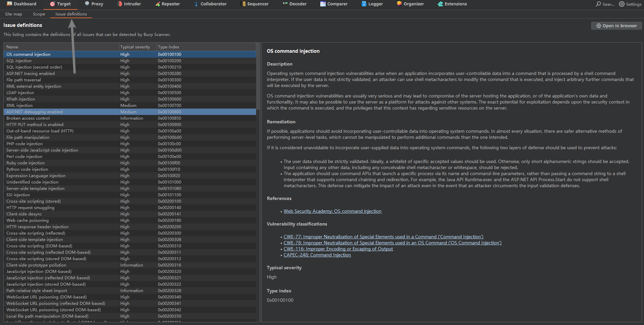Select Expression Language injection row
Screen dimensions: 644x325
click(130, 176)
